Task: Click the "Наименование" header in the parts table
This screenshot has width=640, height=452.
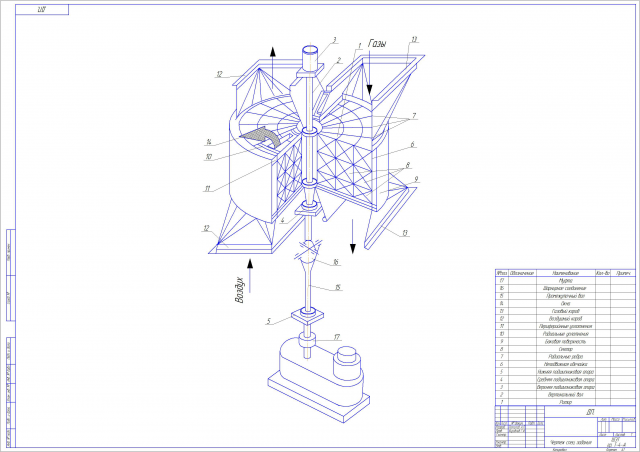Action: click(565, 273)
